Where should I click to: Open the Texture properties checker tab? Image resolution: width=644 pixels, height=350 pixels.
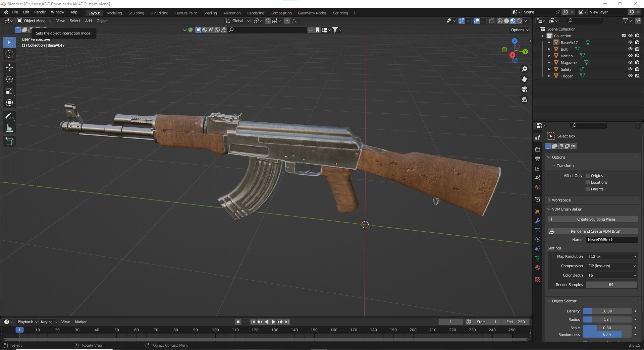point(538,280)
